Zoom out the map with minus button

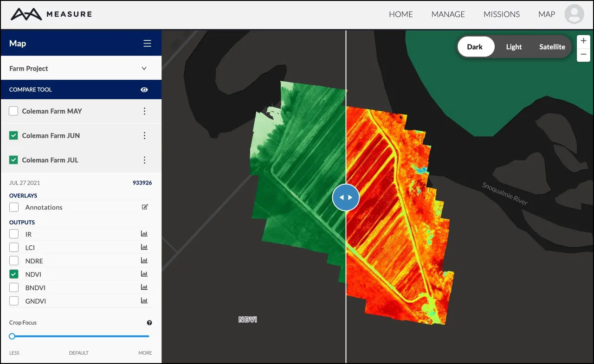pyautogui.click(x=583, y=55)
